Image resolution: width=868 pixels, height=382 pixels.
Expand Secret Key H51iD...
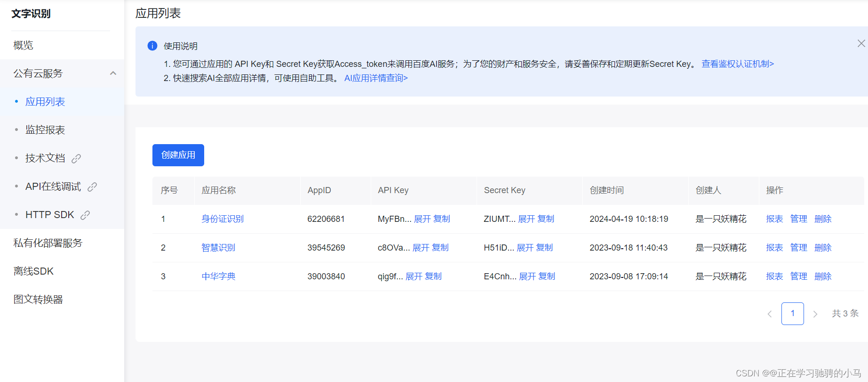pos(525,248)
